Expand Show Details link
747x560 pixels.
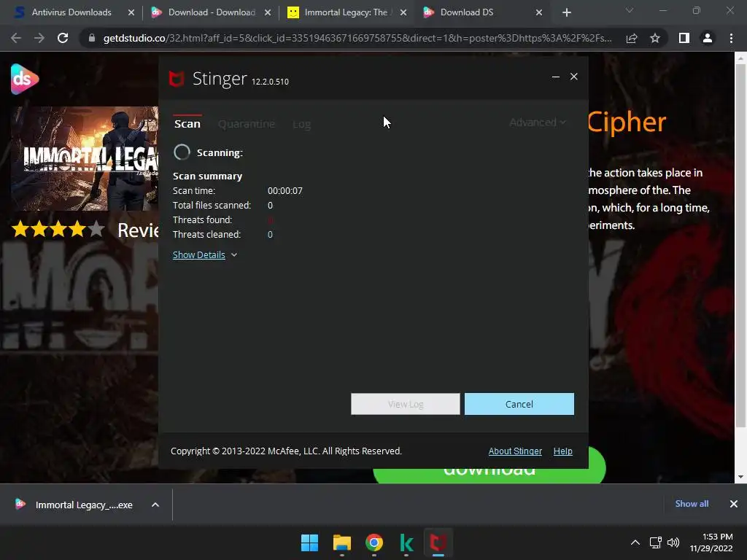pos(198,254)
